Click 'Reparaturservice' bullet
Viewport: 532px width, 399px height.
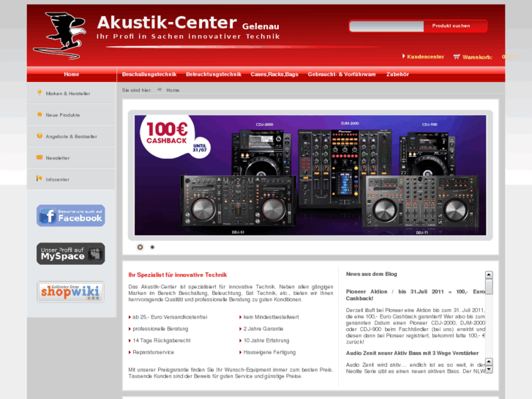pyautogui.click(x=154, y=352)
